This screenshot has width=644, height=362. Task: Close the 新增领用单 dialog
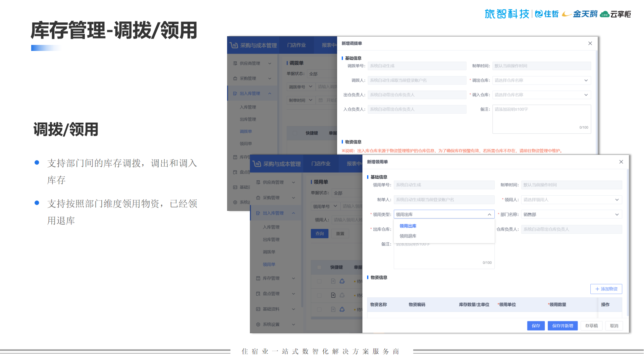pos(621,162)
